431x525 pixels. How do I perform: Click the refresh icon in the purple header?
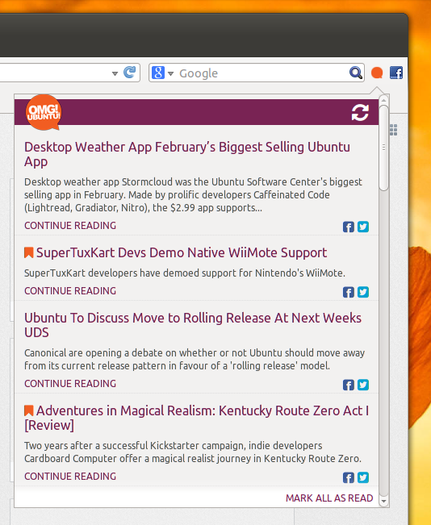click(x=360, y=112)
